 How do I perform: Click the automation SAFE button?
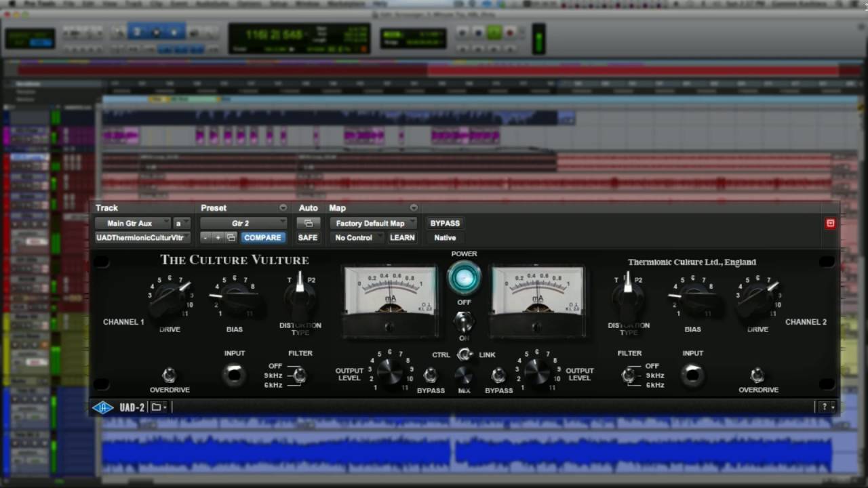[308, 238]
